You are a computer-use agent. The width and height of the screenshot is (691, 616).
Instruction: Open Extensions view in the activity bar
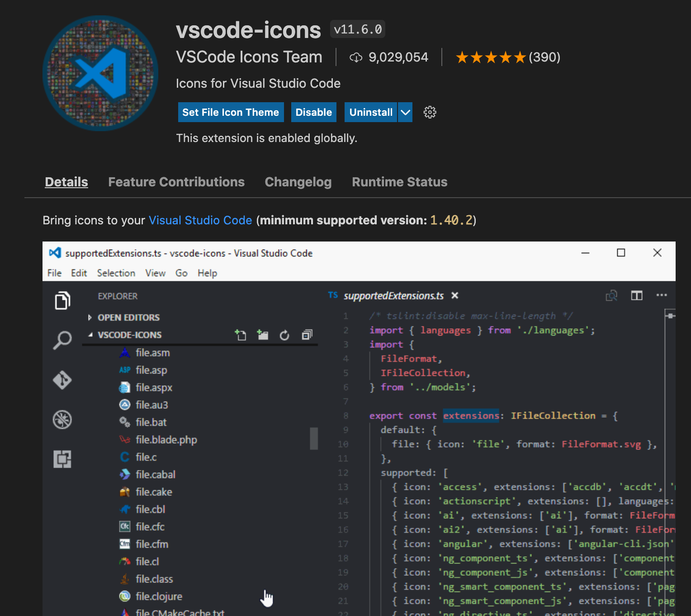(62, 459)
